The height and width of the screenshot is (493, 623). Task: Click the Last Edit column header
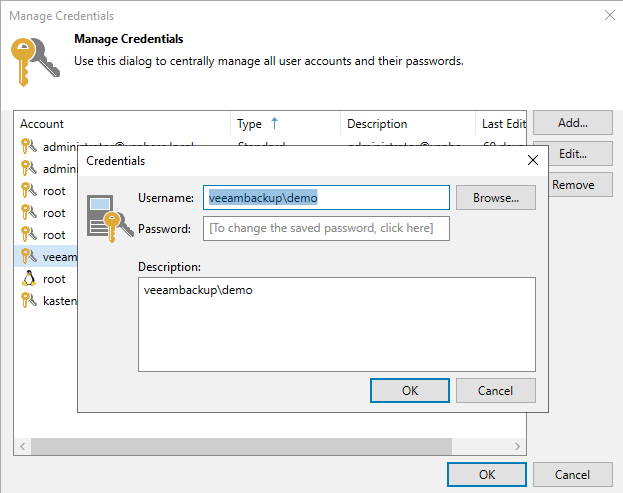point(503,124)
